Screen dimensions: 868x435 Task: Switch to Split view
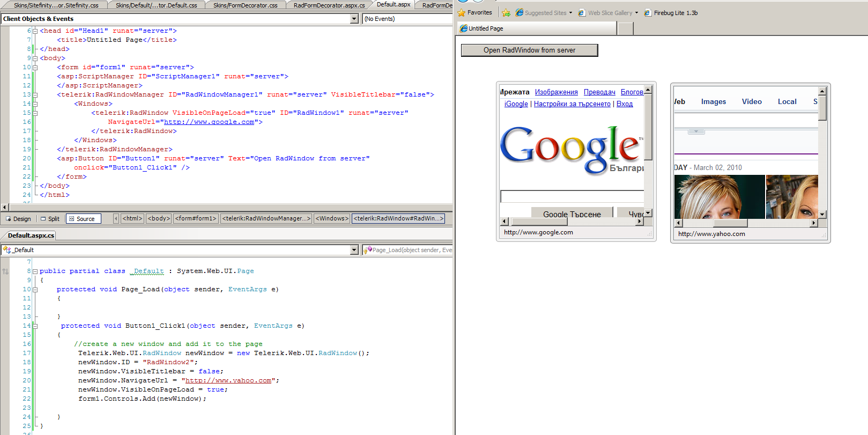click(x=50, y=219)
